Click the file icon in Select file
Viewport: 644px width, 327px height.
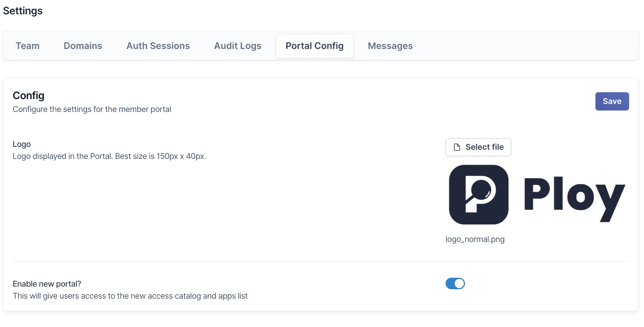[457, 147]
